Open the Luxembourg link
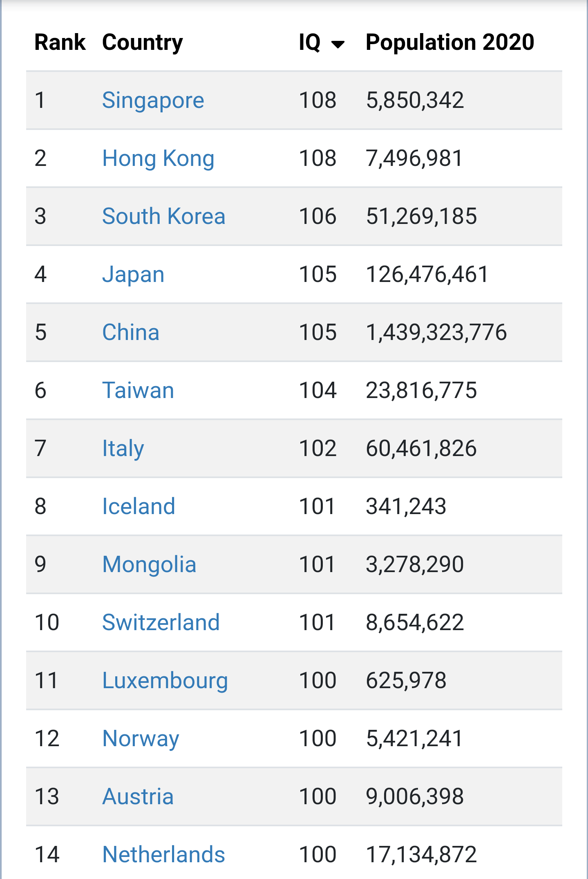 click(165, 681)
